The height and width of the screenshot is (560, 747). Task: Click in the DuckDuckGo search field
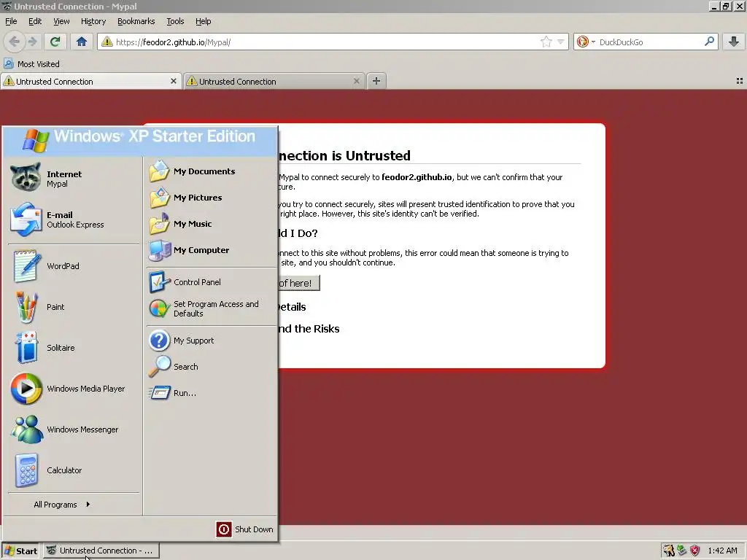[x=650, y=42]
